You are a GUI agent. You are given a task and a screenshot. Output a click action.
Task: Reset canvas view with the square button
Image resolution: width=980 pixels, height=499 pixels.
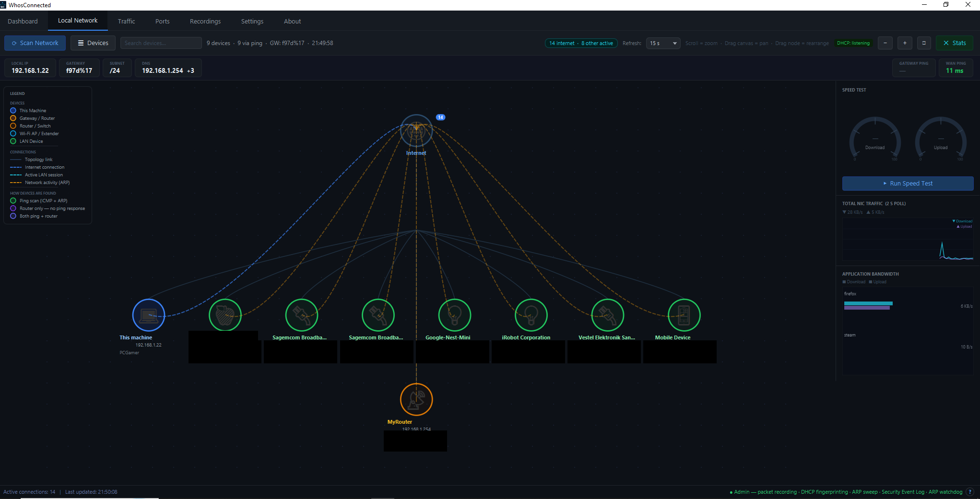[x=924, y=43]
